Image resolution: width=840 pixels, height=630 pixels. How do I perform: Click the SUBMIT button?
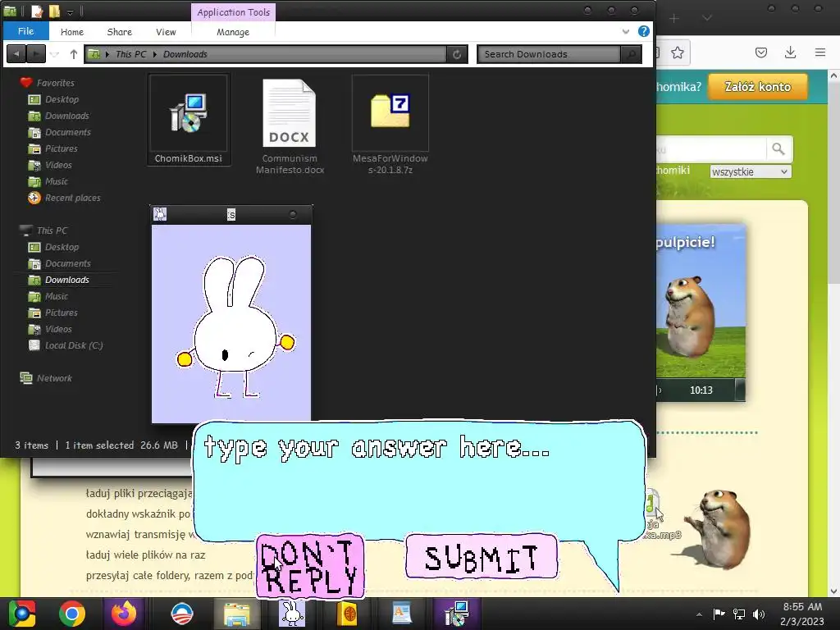482,557
